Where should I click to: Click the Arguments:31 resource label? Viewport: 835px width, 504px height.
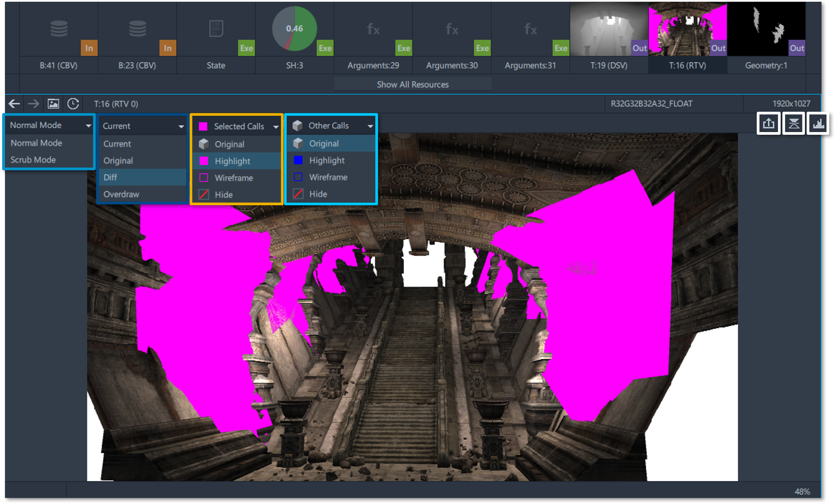pyautogui.click(x=531, y=66)
